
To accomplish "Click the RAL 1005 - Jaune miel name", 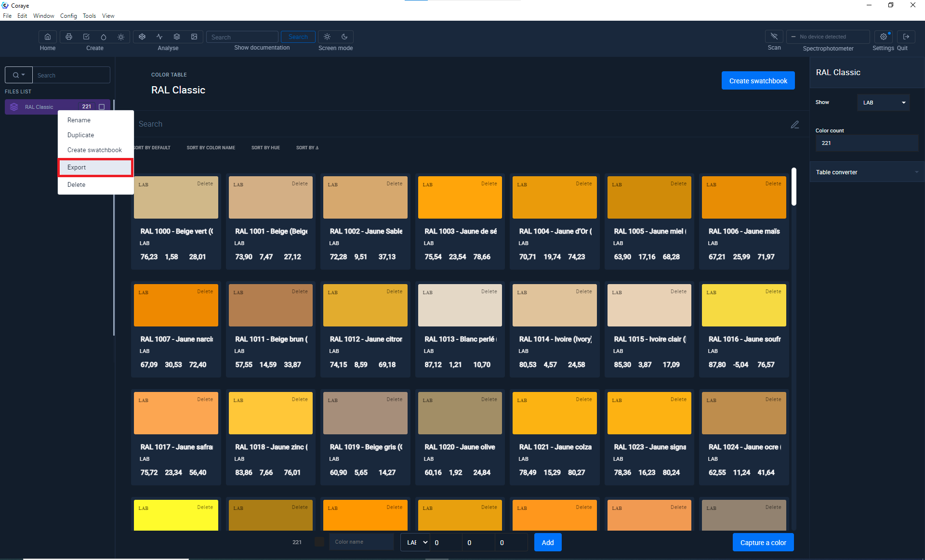I will click(650, 231).
